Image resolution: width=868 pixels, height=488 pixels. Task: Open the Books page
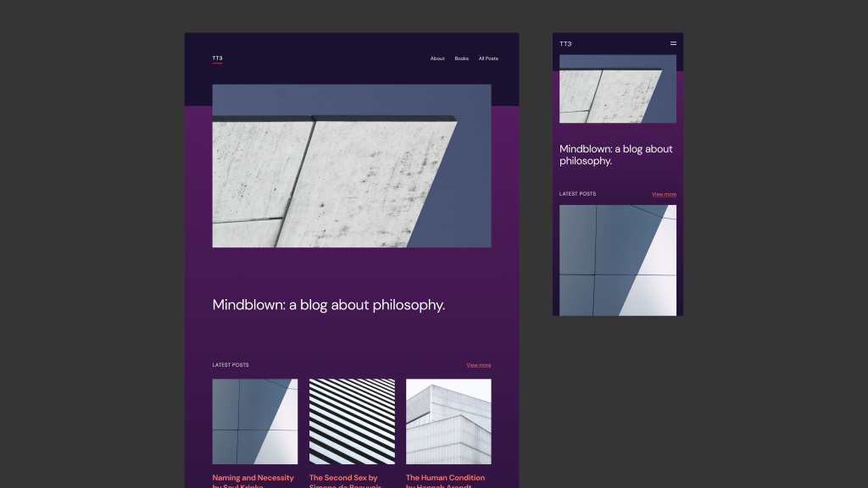click(460, 58)
